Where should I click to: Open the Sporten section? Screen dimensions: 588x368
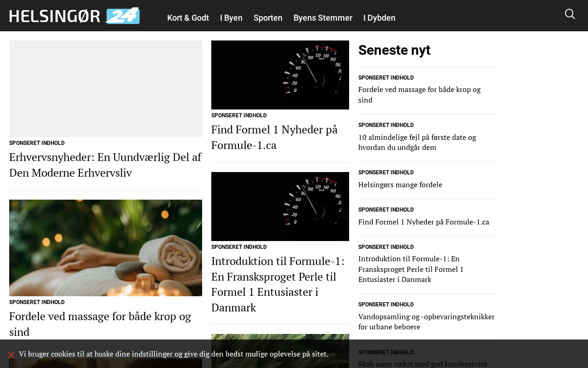pyautogui.click(x=268, y=18)
